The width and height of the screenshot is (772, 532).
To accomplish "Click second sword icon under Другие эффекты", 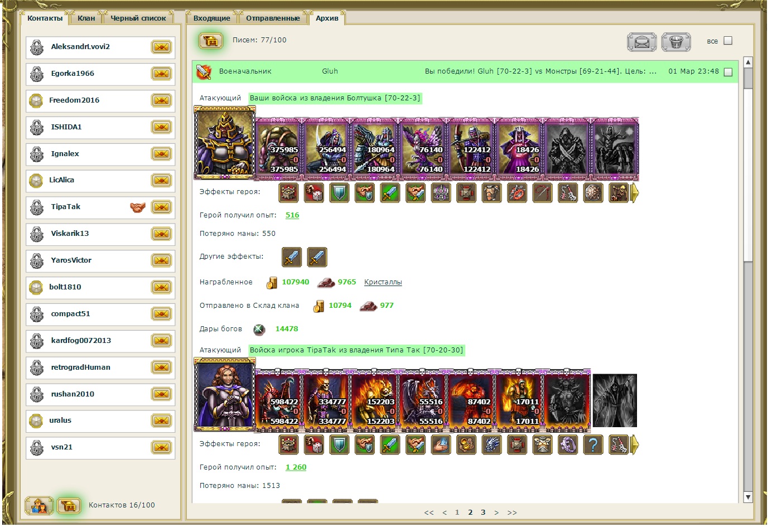I will pos(317,257).
